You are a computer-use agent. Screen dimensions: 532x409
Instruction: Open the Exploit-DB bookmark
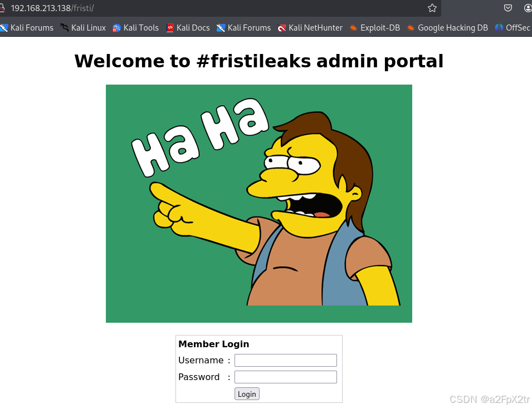point(374,28)
